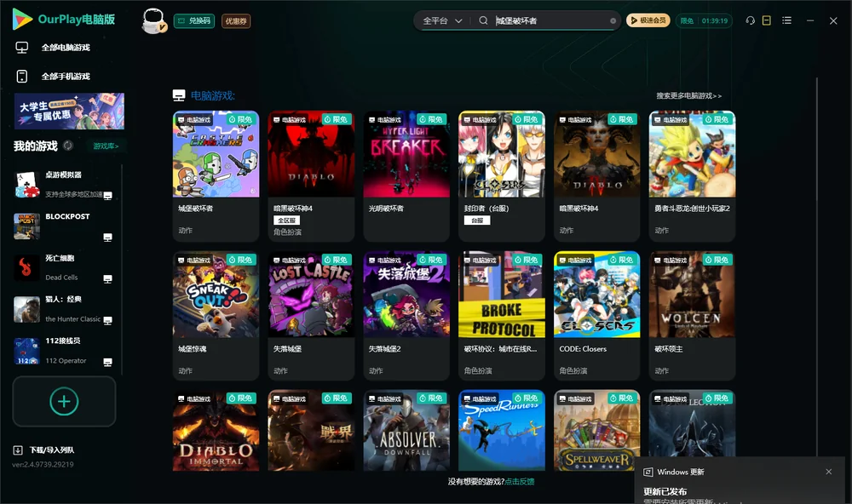The height and width of the screenshot is (504, 852).
Task: Clear the search box text
Action: (x=613, y=21)
